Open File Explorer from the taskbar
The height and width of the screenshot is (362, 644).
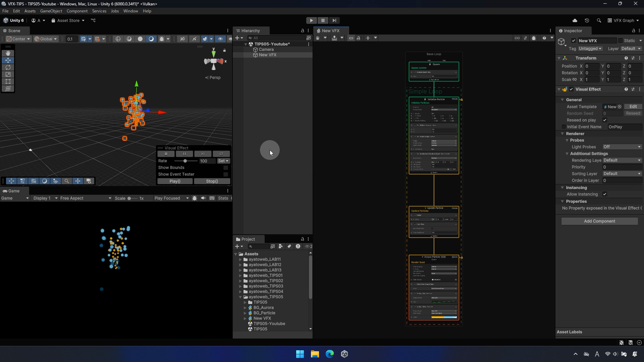[x=315, y=354]
